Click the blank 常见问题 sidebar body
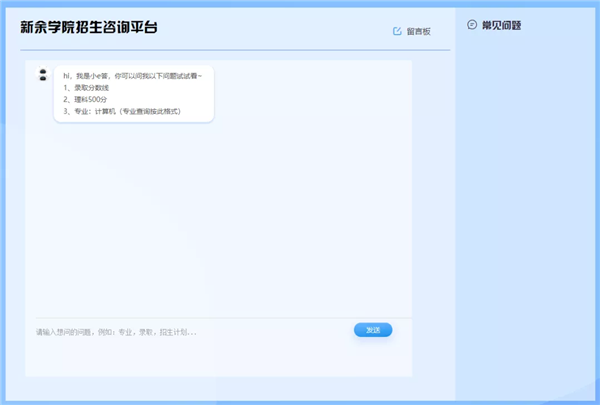Screen dimensions: 600x405 click(x=525, y=200)
